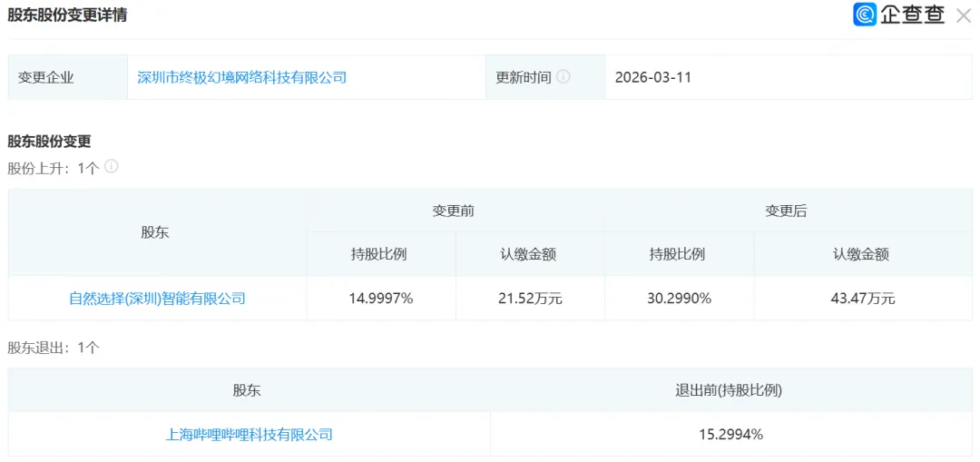The width and height of the screenshot is (980, 462).
Task: Click the 股份上升: 1个 label text
Action: point(54,168)
